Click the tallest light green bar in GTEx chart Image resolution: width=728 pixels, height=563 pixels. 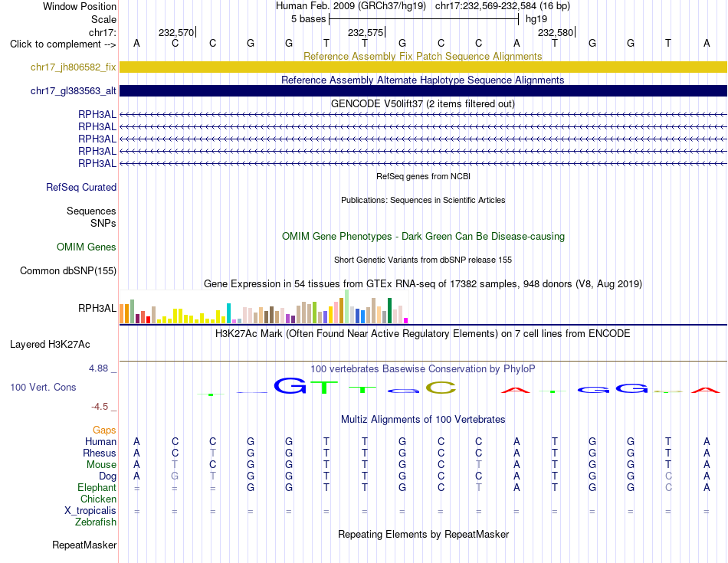pyautogui.click(x=347, y=306)
